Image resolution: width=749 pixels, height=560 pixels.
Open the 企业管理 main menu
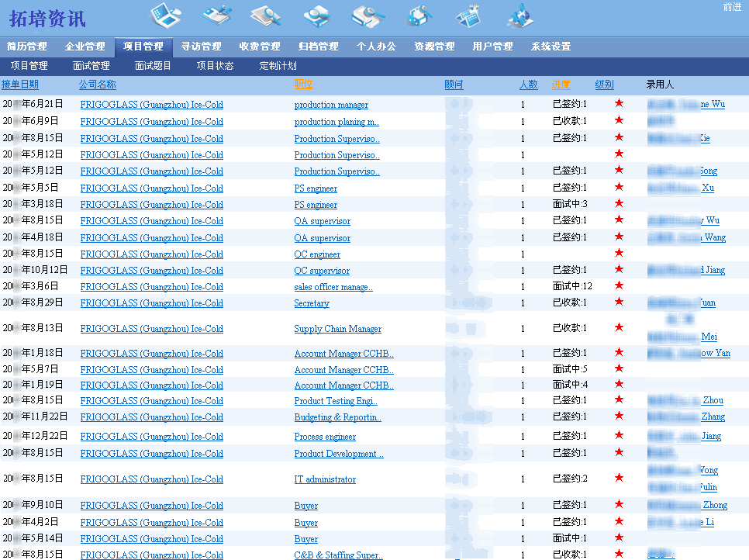pyautogui.click(x=85, y=47)
